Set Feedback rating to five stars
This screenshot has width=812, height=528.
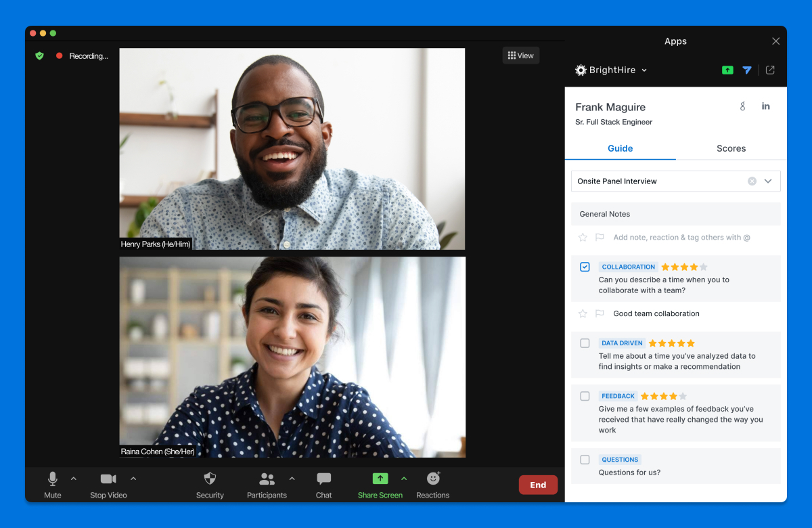[x=683, y=396]
